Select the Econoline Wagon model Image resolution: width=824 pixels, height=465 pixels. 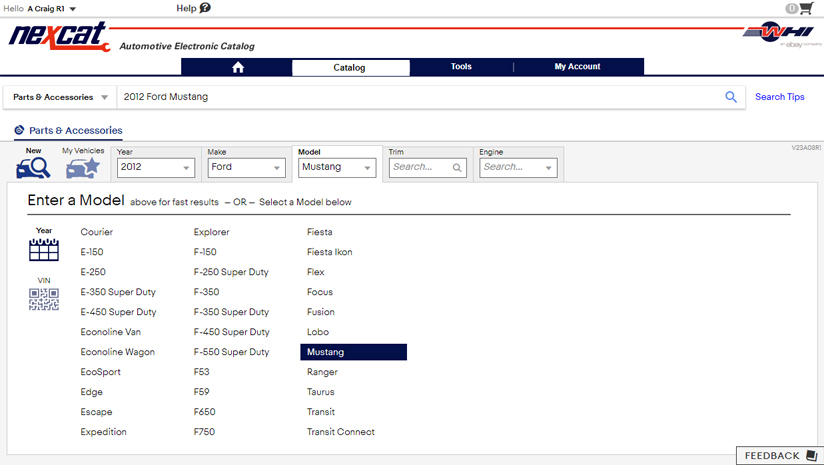[118, 352]
